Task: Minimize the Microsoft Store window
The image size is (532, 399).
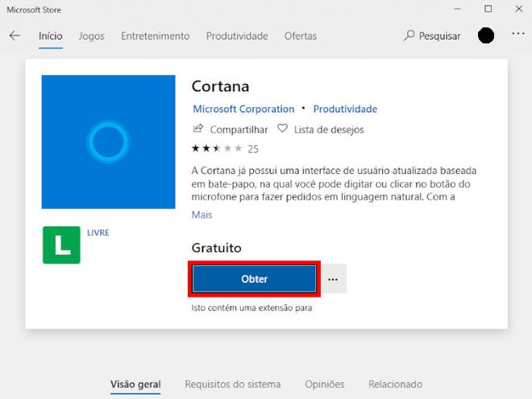Action: [457, 9]
